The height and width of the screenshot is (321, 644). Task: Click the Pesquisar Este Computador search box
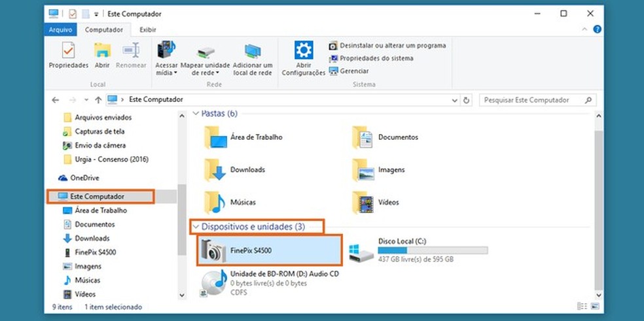click(x=537, y=100)
